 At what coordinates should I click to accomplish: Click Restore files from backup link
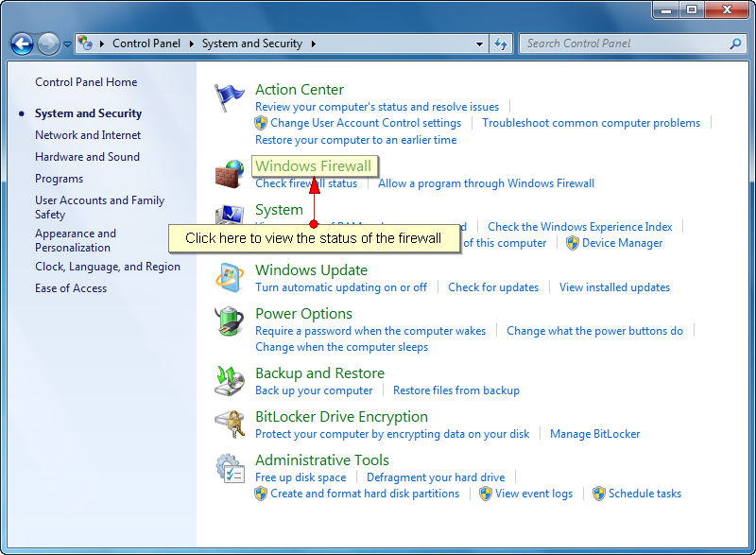[456, 390]
